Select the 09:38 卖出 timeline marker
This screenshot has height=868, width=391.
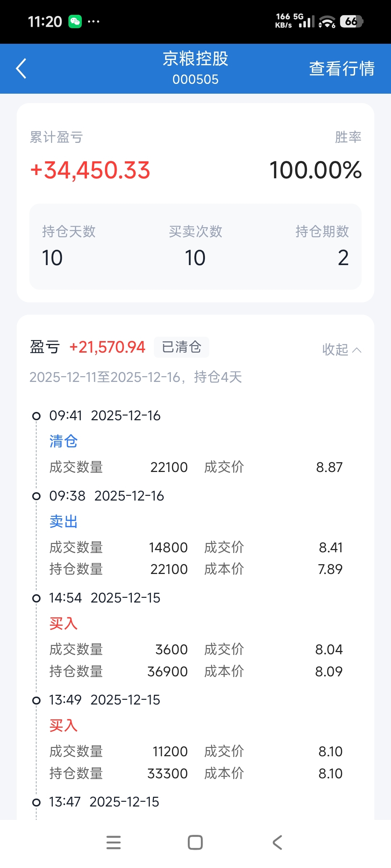pyautogui.click(x=36, y=496)
